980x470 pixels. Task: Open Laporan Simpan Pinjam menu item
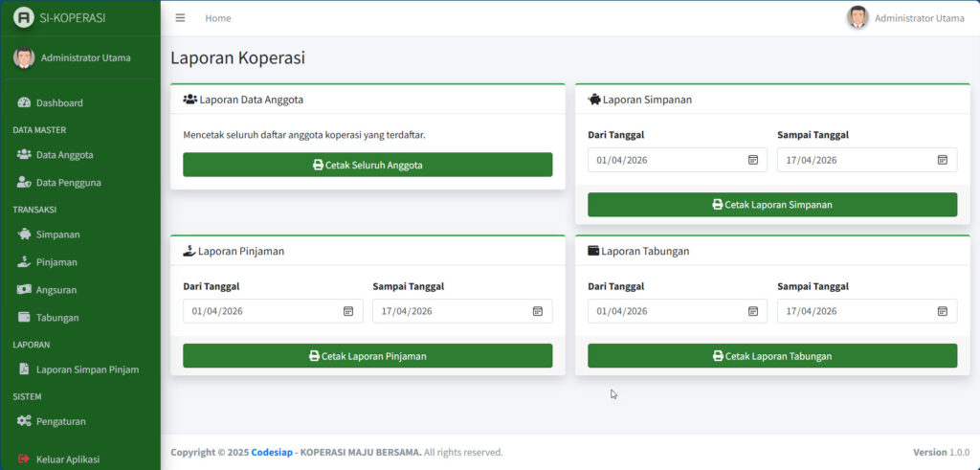pyautogui.click(x=86, y=369)
